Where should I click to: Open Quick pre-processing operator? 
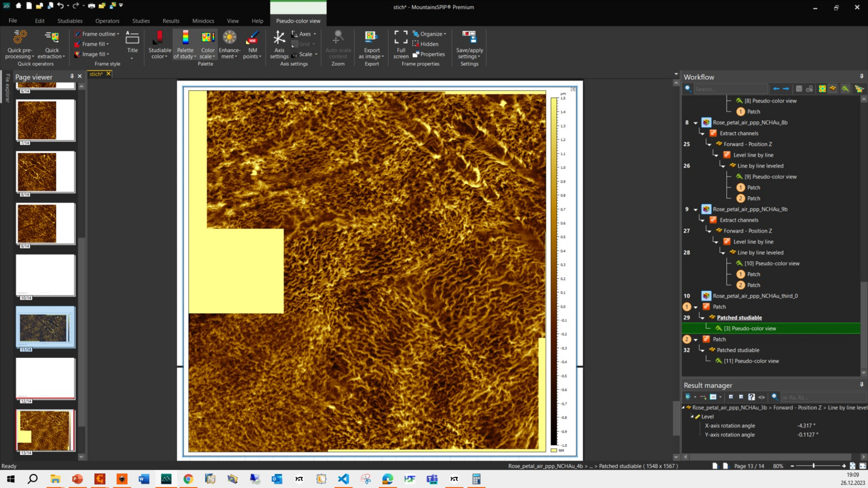(19, 44)
